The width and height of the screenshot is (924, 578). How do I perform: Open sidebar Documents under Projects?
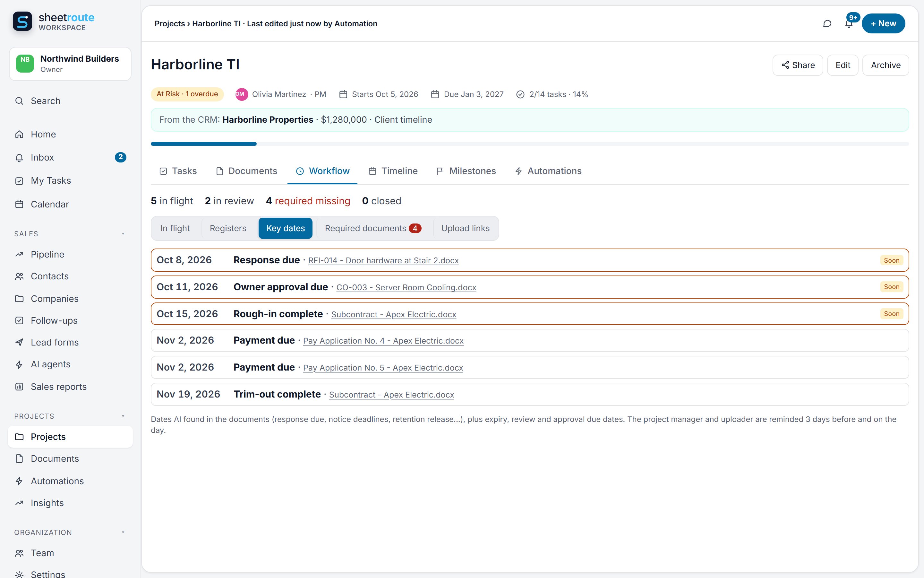pyautogui.click(x=70, y=458)
